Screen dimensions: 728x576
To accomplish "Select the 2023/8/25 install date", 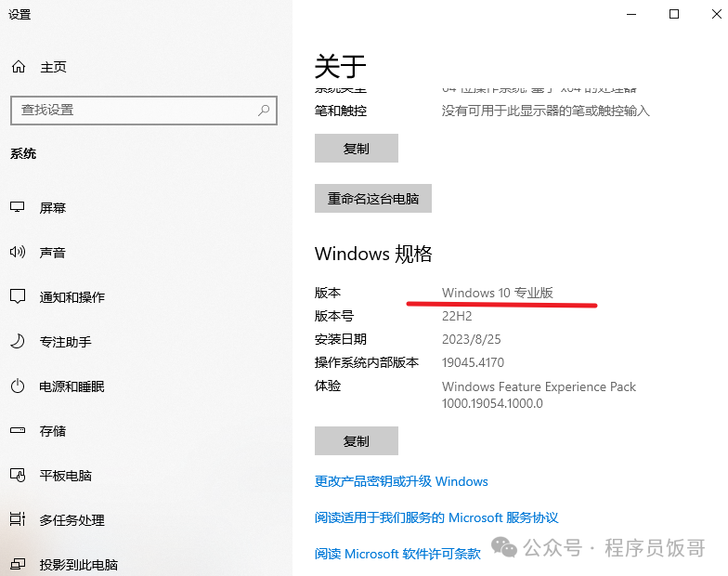I will click(x=472, y=339).
